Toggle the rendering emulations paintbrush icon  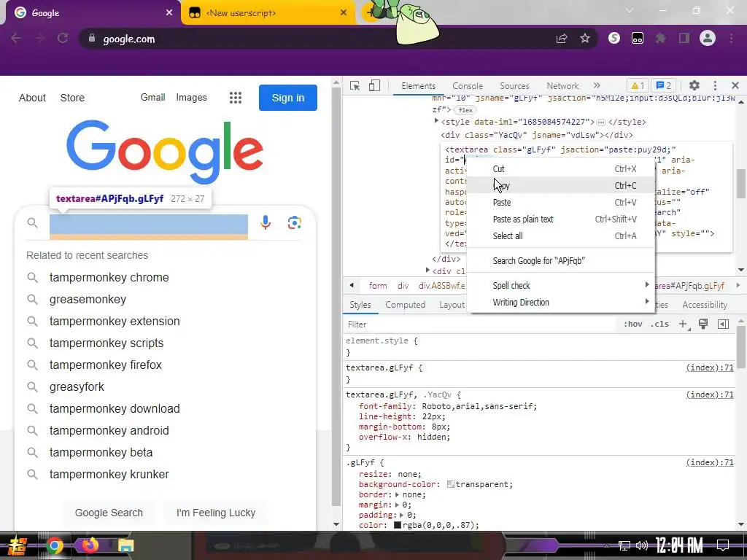pos(703,324)
